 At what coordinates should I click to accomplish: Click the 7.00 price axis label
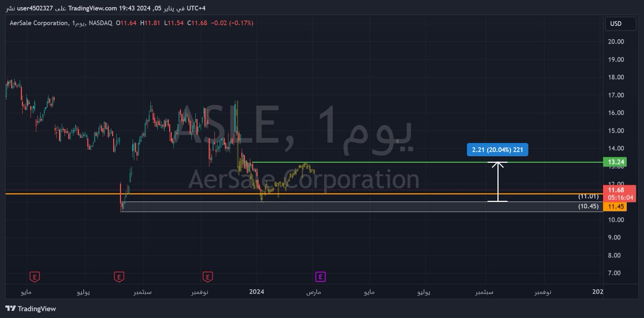point(615,273)
